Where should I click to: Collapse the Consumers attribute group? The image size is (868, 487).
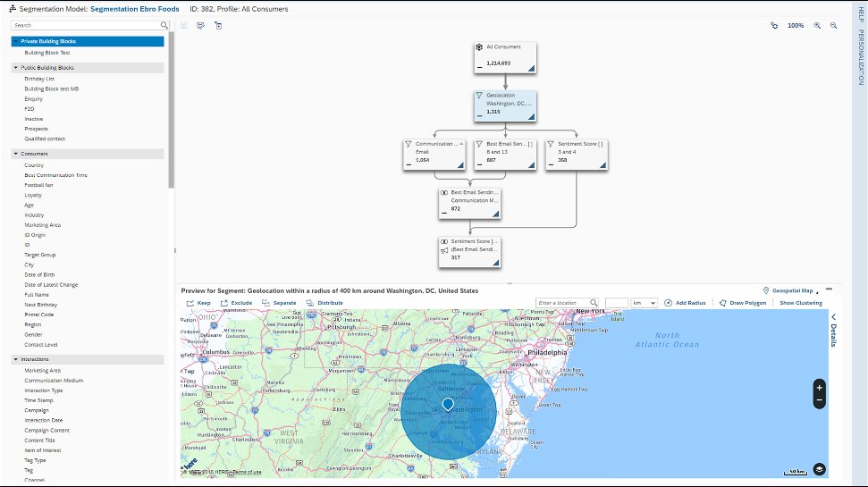15,154
